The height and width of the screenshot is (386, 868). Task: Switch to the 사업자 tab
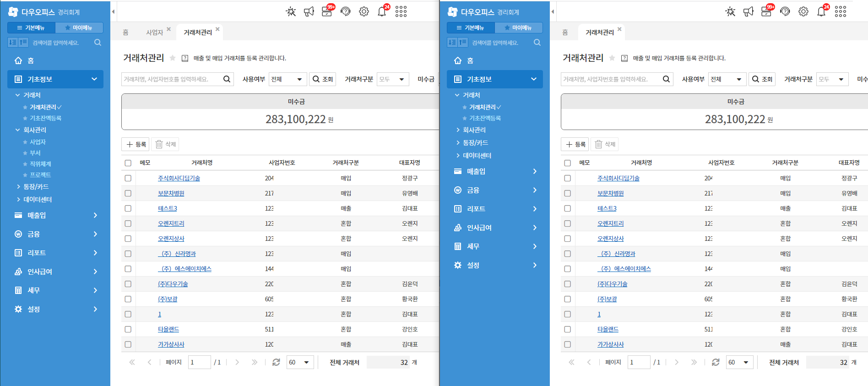pos(154,33)
